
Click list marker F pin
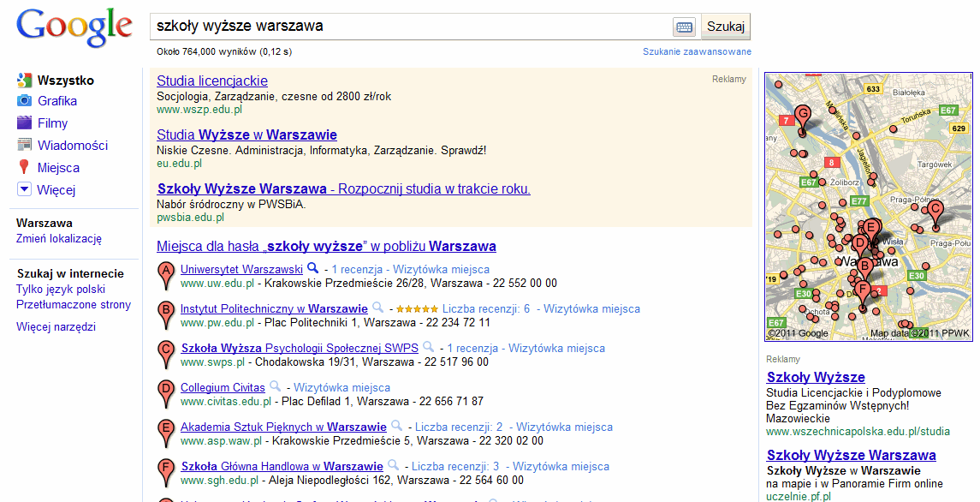pos(166,473)
